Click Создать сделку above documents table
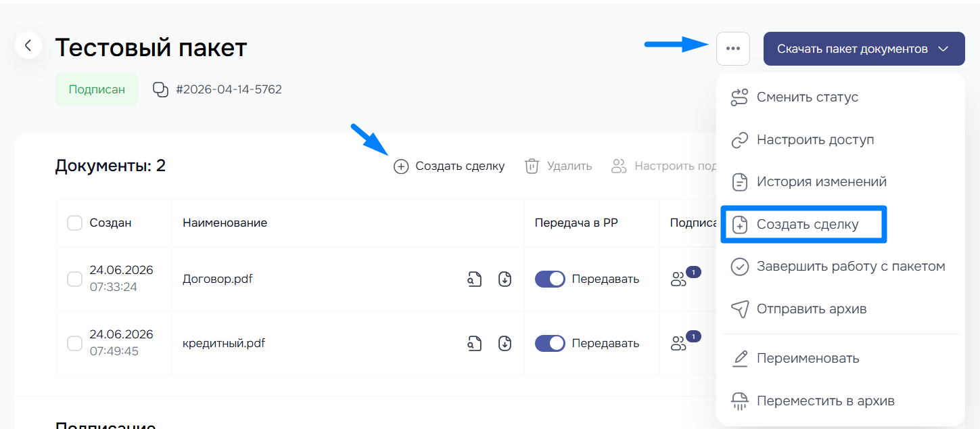 pos(449,166)
